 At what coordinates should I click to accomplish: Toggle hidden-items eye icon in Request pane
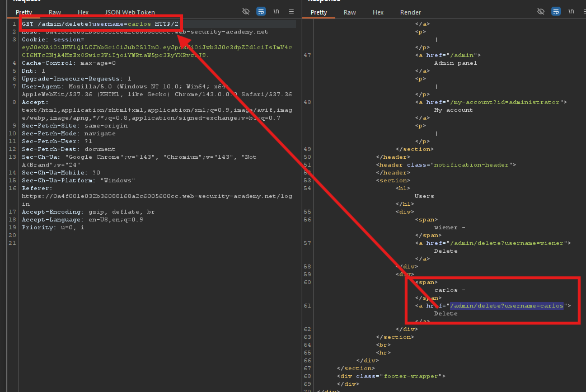coord(246,11)
